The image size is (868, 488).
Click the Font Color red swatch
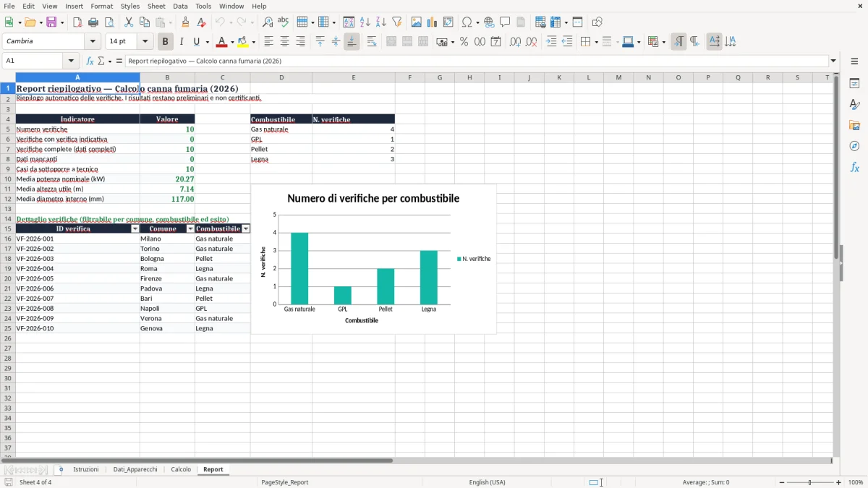point(222,42)
